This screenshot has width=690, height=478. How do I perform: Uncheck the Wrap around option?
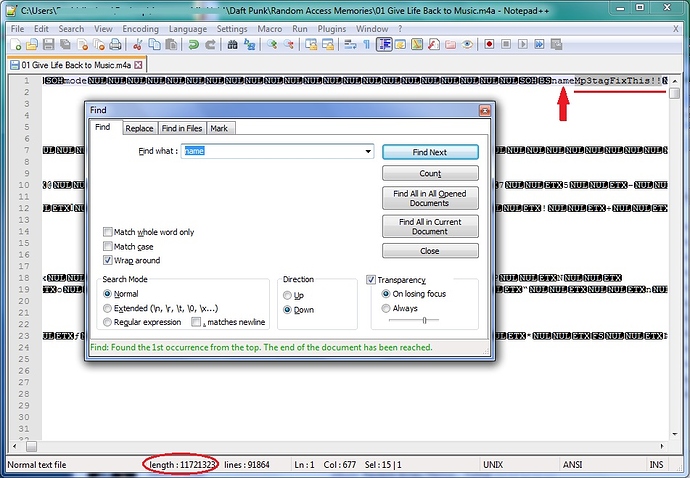(x=107, y=260)
